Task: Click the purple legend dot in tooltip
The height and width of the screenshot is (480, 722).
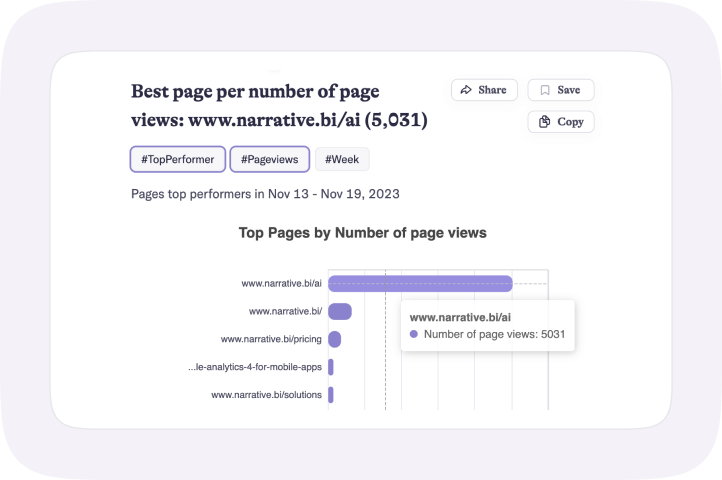Action: (x=413, y=334)
